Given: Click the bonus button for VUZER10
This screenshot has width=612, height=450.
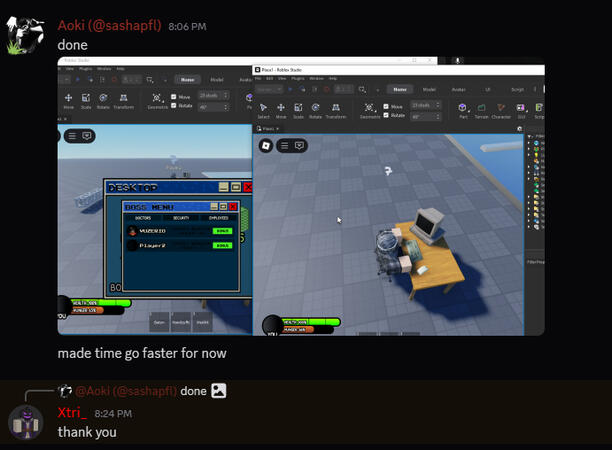Looking at the screenshot, I should coord(222,231).
